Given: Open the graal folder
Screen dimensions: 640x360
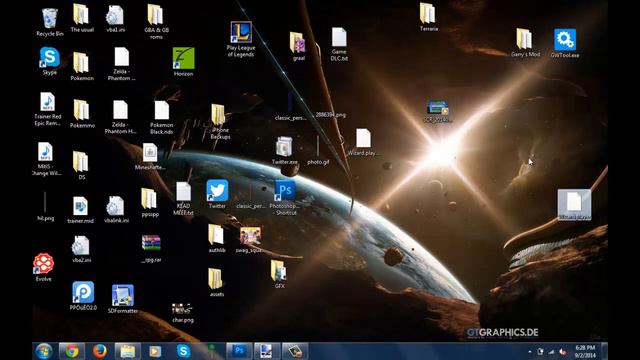Looking at the screenshot, I should 298,46.
